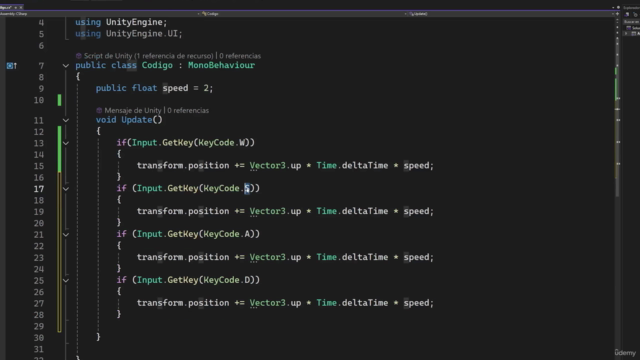The width and height of the screenshot is (640, 360).
Task: Click "deltaTime" on line 19
Action: (365, 211)
